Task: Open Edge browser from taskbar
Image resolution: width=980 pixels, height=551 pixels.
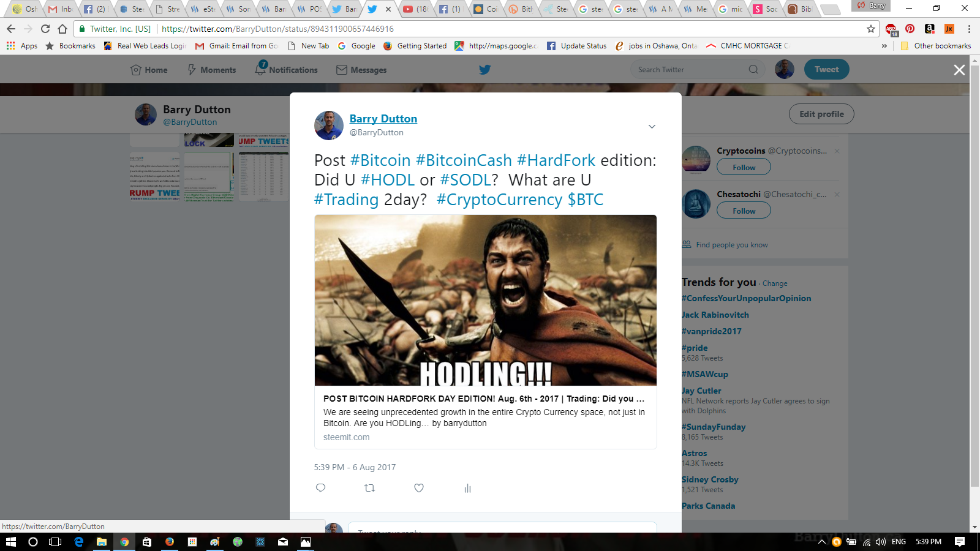Action: coord(79,542)
